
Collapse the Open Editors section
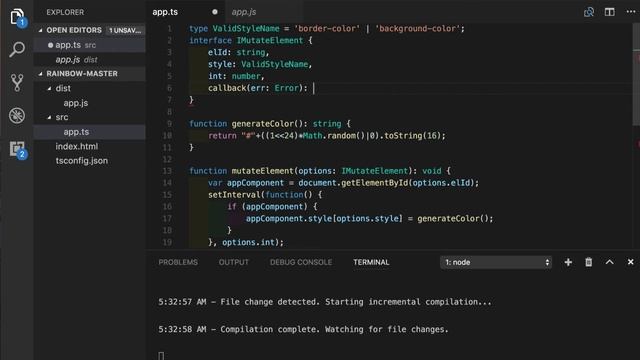click(x=40, y=30)
